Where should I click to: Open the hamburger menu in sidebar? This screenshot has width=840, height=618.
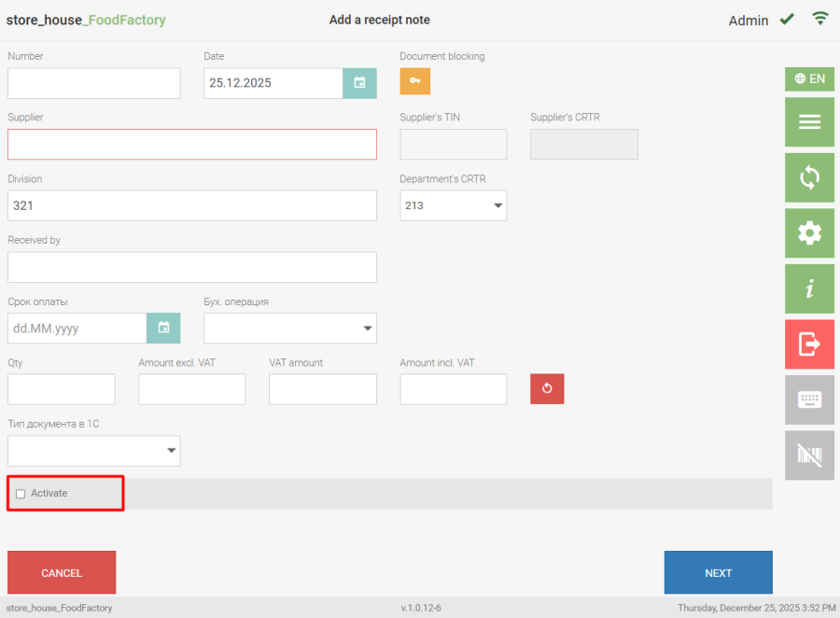point(809,122)
